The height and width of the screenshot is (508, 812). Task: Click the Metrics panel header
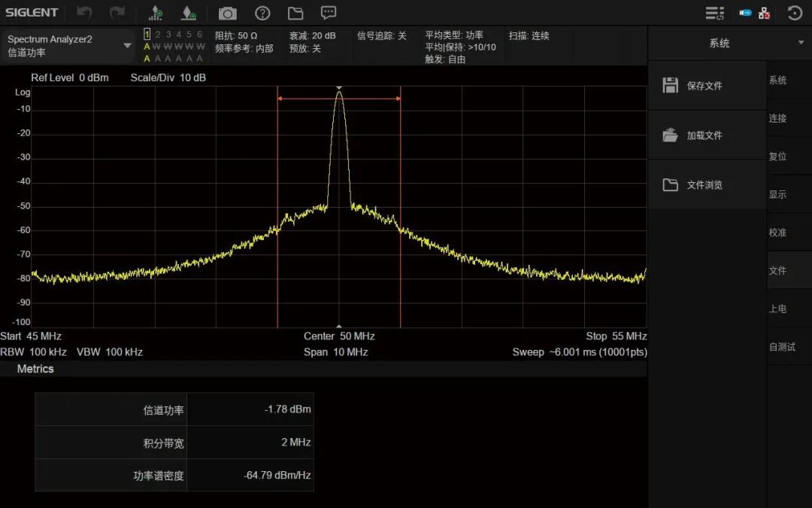pos(323,369)
